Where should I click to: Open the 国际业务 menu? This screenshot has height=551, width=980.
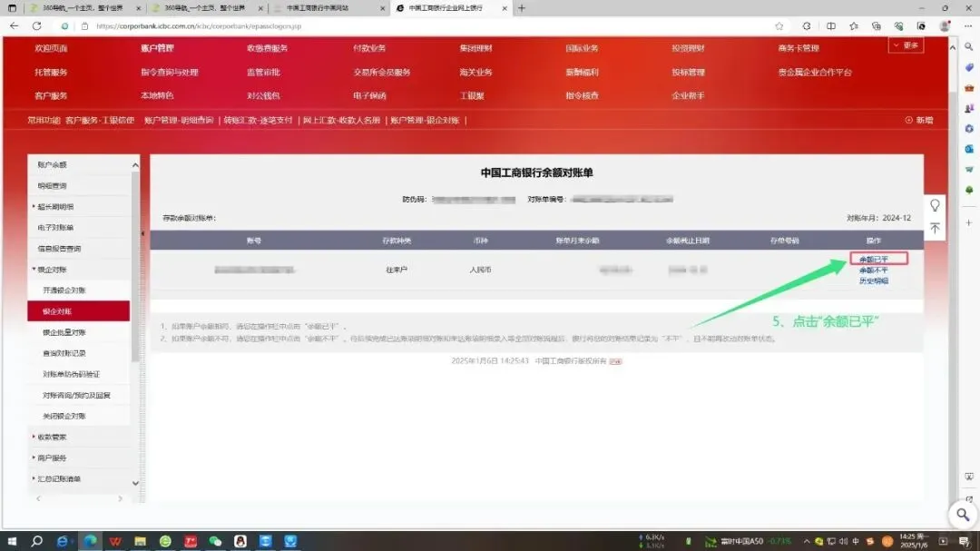coord(582,48)
